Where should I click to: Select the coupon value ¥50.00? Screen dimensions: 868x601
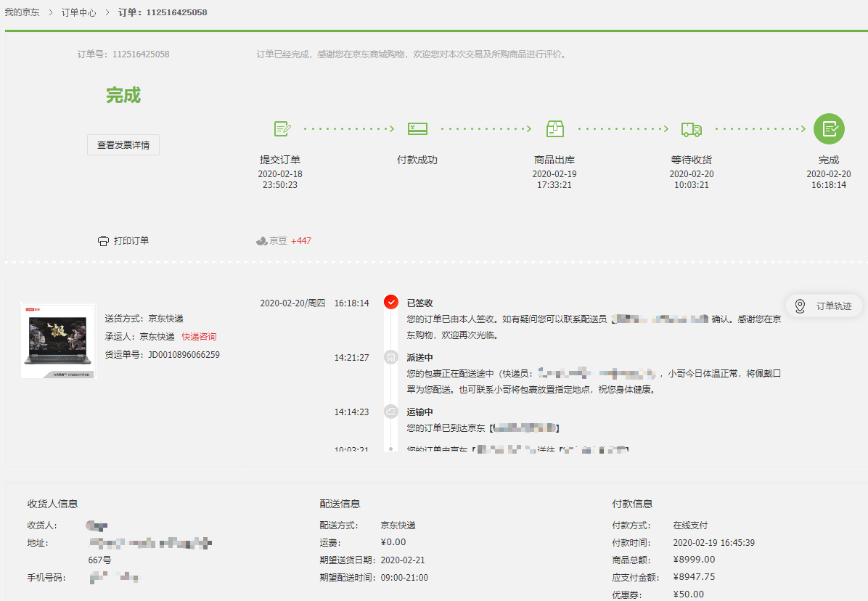[x=689, y=594]
